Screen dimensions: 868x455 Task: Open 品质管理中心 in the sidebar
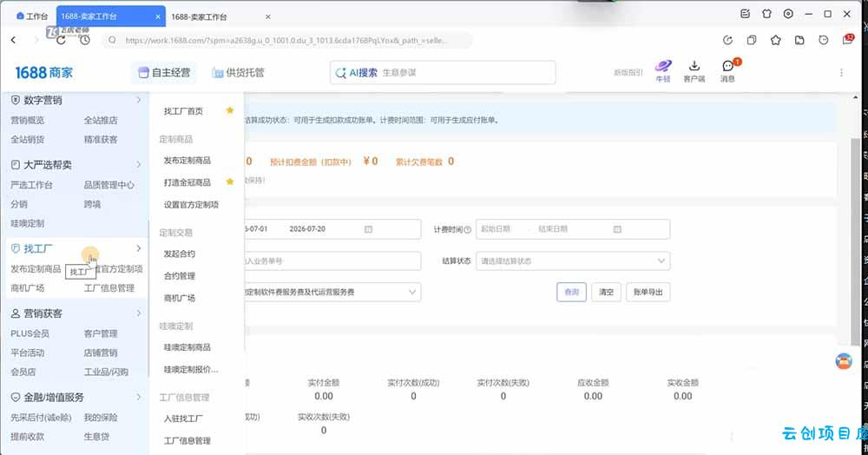(x=109, y=185)
